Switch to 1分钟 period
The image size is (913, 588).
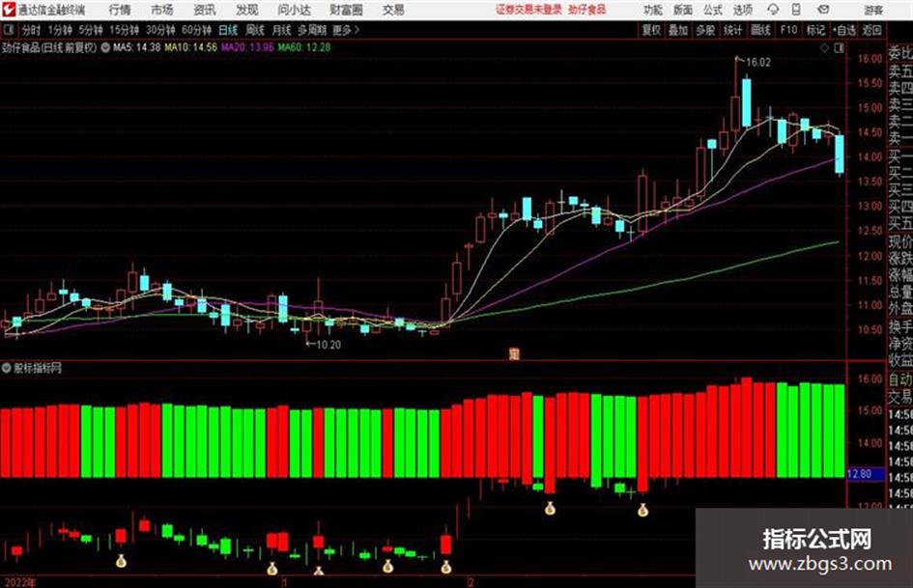60,30
